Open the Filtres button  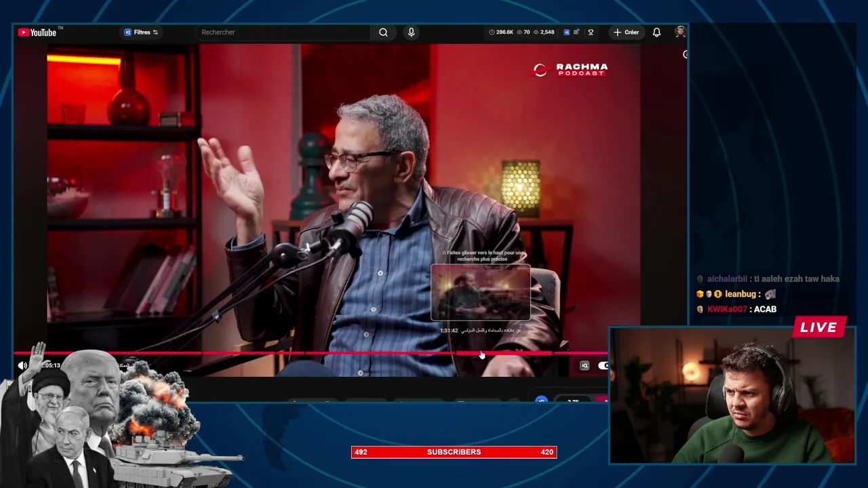coord(141,32)
